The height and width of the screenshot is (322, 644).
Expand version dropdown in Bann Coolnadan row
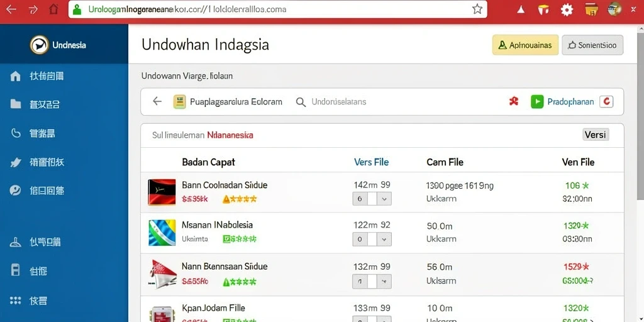tap(384, 199)
